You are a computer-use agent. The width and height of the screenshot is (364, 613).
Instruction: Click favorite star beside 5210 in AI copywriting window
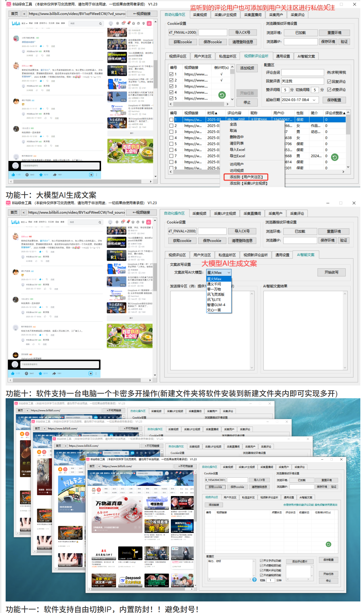pyautogui.click(x=40, y=373)
